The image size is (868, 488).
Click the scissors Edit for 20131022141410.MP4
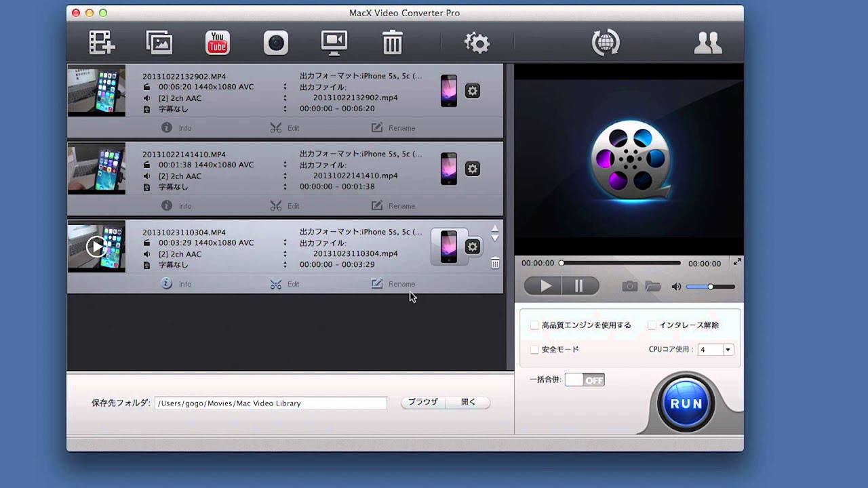275,205
